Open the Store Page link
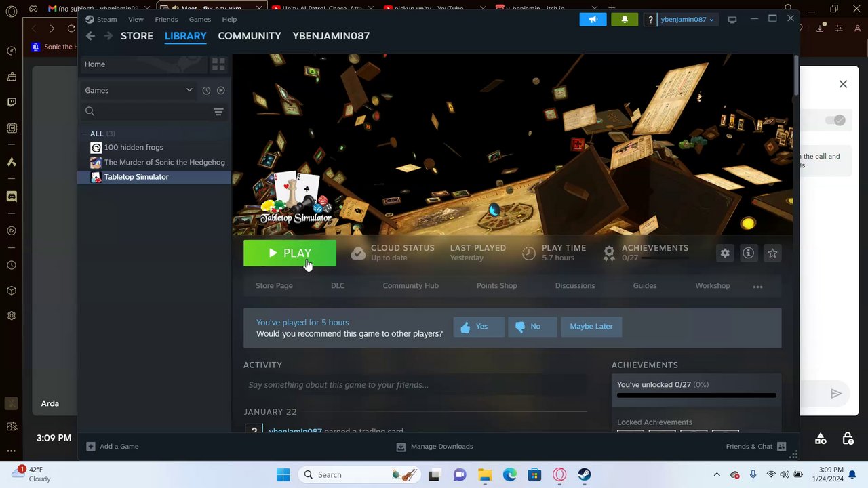 tap(274, 285)
